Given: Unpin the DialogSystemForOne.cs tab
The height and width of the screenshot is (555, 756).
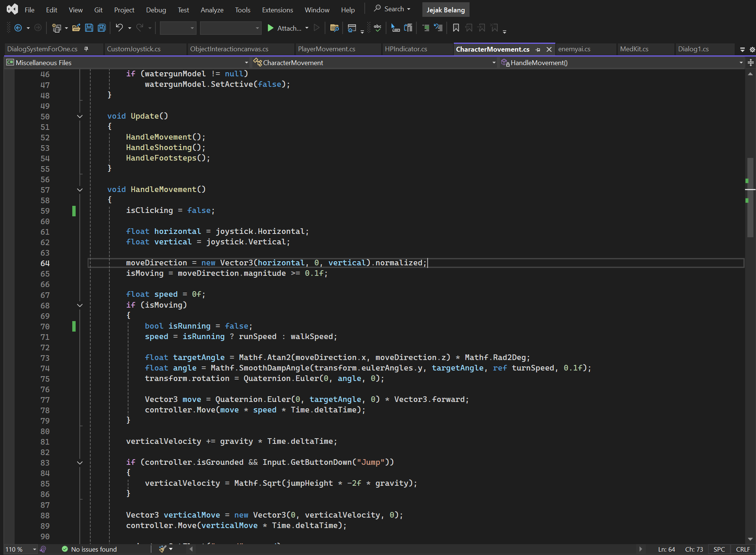Looking at the screenshot, I should coord(86,49).
